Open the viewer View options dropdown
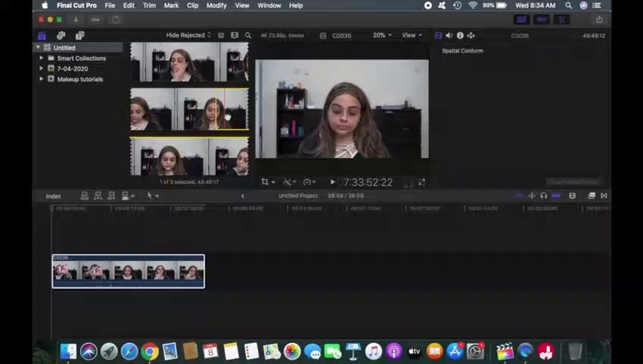 [411, 35]
